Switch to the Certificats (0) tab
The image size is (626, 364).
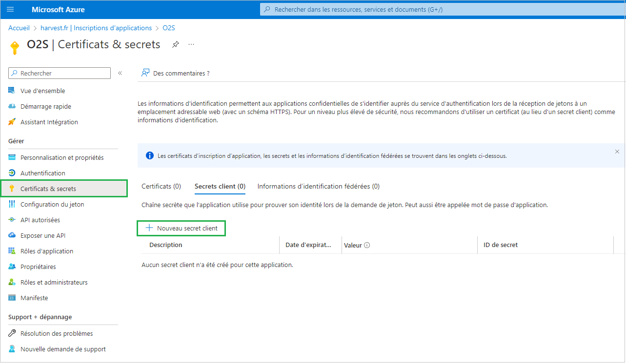[x=161, y=186]
